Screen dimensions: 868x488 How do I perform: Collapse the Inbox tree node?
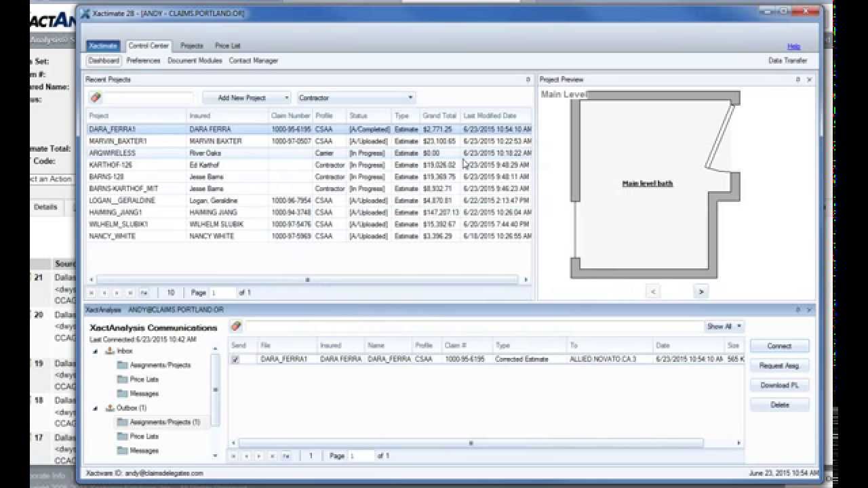point(96,351)
